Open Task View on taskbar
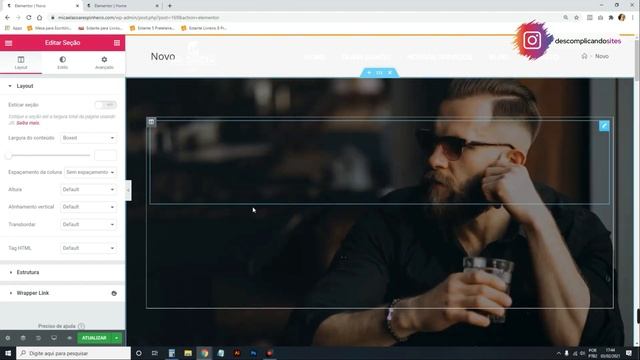 point(155,353)
